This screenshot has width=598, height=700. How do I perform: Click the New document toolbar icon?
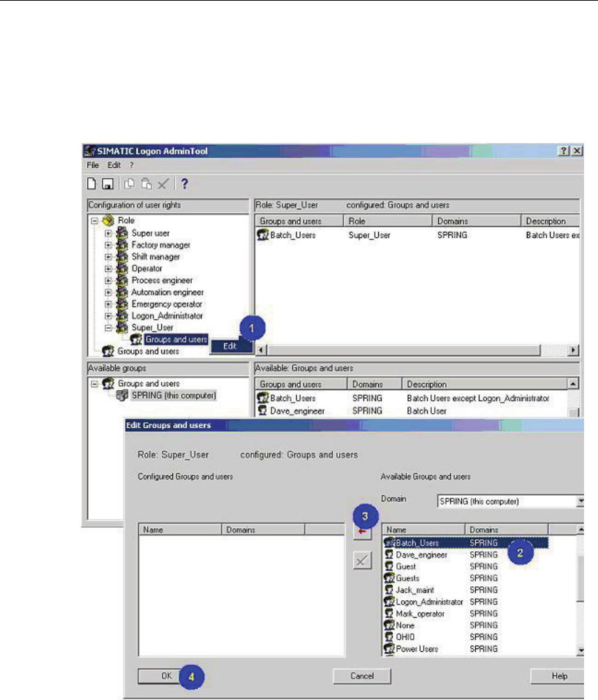[91, 184]
